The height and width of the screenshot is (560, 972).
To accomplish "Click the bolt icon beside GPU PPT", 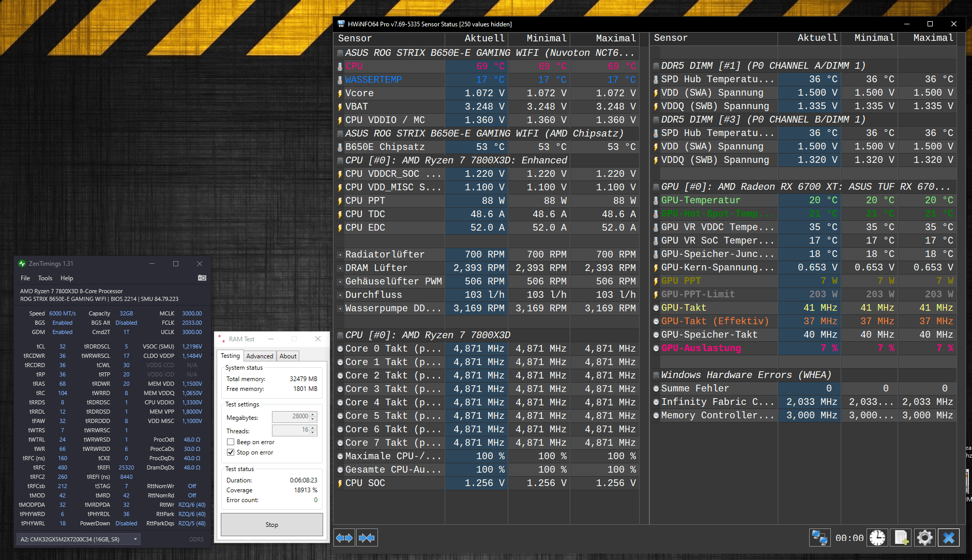I will (x=656, y=281).
